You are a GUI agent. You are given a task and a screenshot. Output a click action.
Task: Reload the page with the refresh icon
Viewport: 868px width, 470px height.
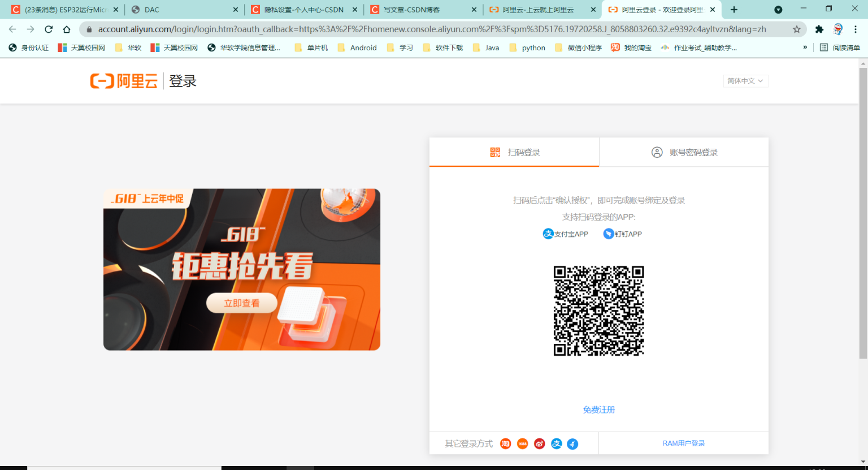(x=49, y=29)
